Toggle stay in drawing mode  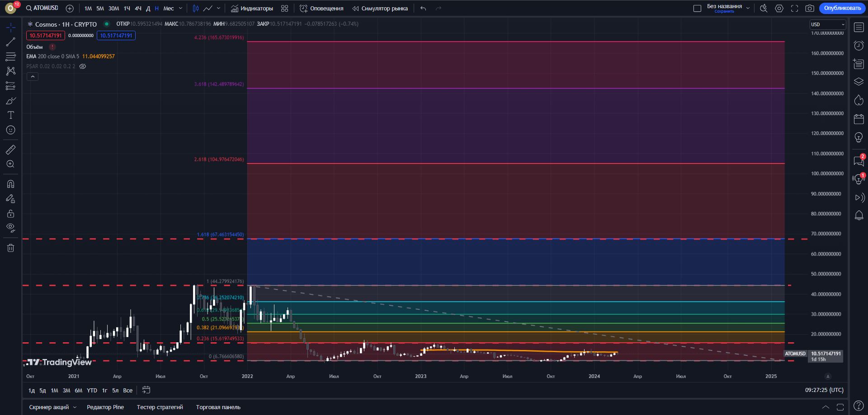[10, 199]
